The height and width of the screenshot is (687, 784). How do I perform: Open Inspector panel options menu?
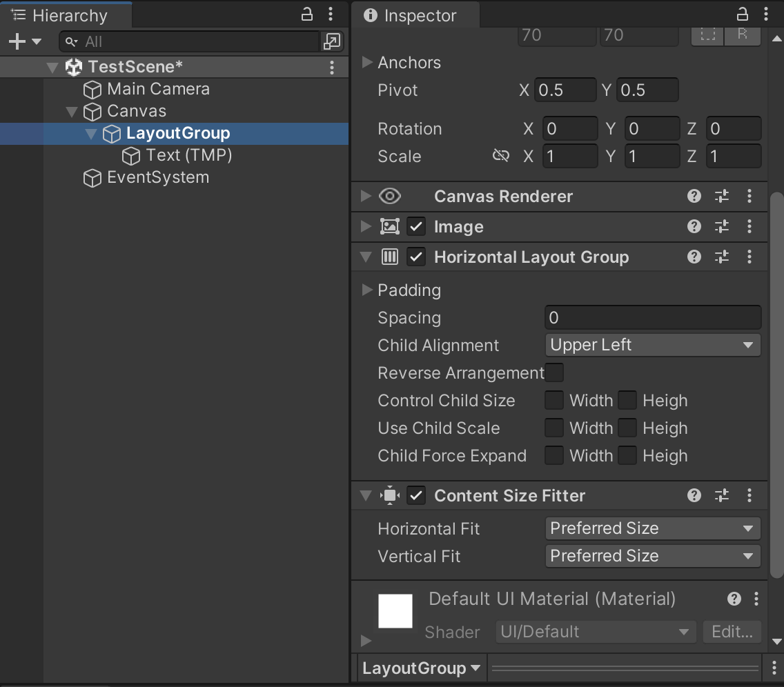click(x=766, y=14)
